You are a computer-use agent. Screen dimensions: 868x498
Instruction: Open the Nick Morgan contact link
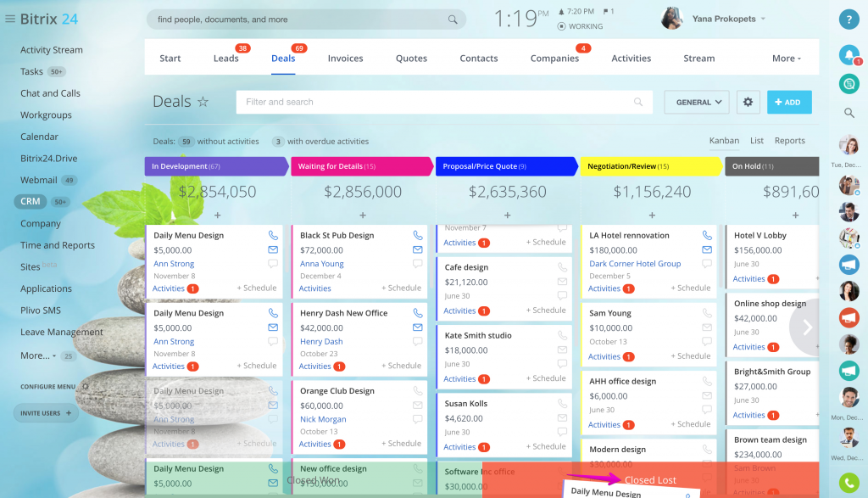coord(323,419)
